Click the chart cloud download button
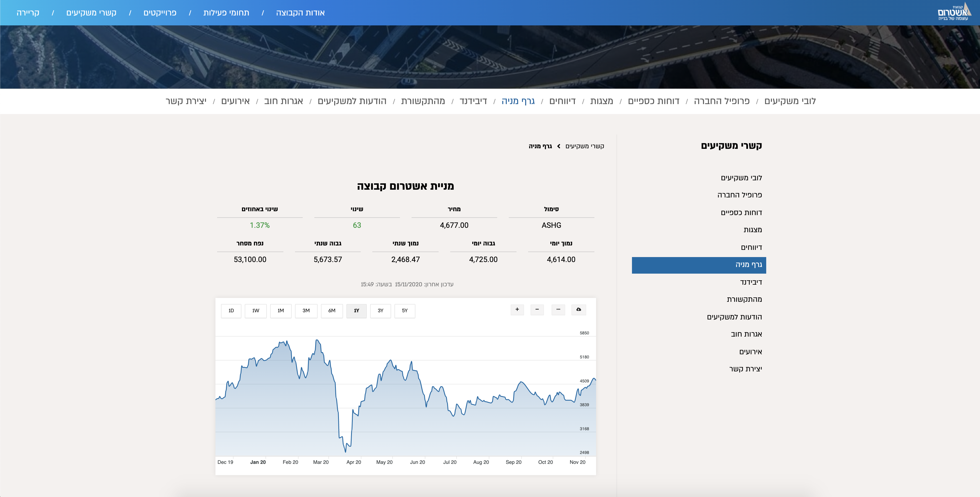Image resolution: width=980 pixels, height=497 pixels. point(579,310)
